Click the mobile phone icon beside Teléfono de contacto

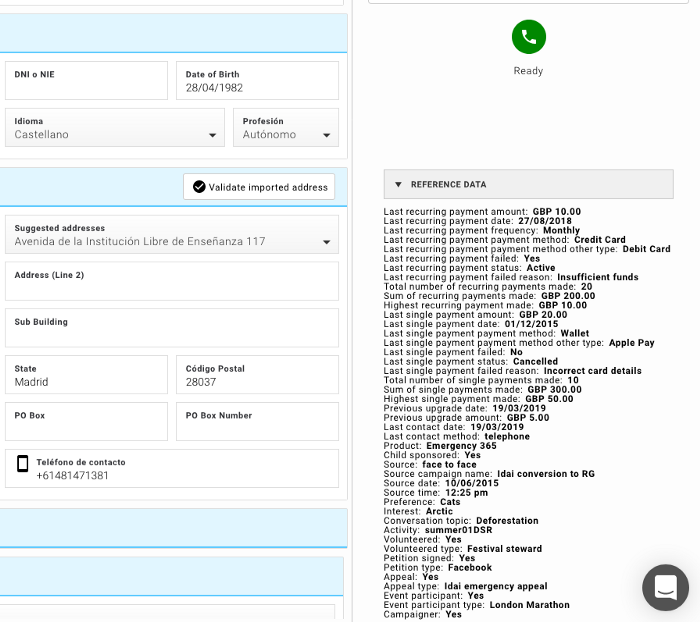[22, 464]
